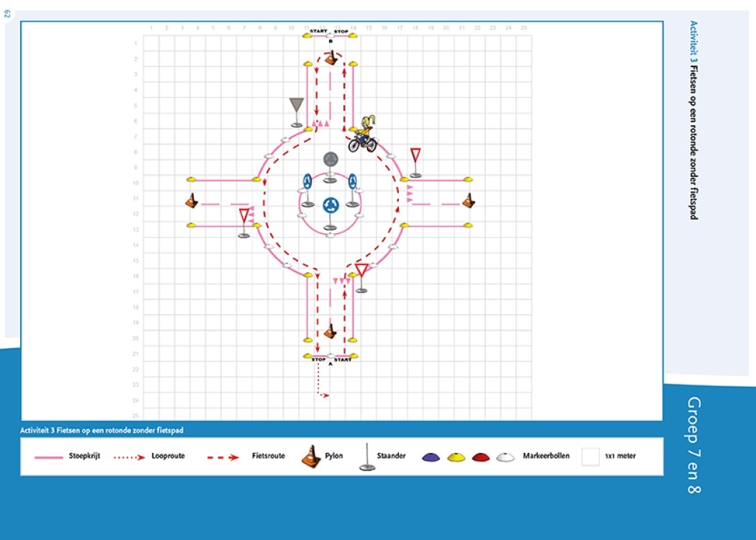756x540 pixels.
Task: Click the vertical 'Activiteit 3' page title
Action: coord(693,120)
